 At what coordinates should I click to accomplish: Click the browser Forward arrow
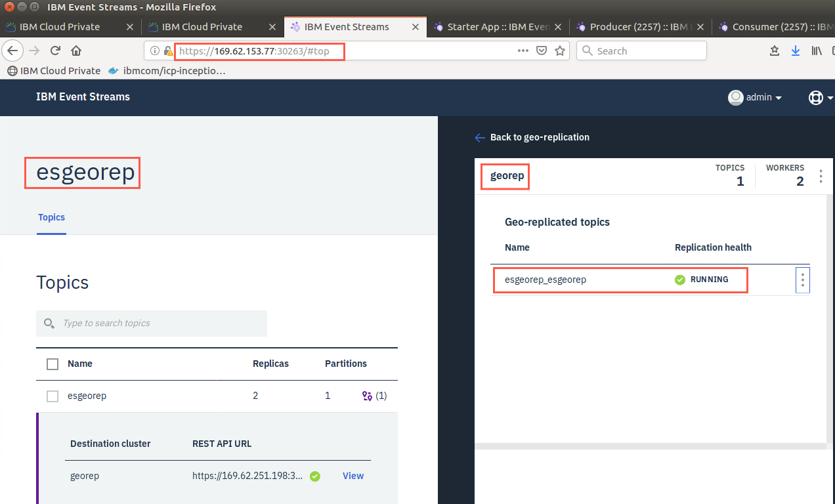34,51
